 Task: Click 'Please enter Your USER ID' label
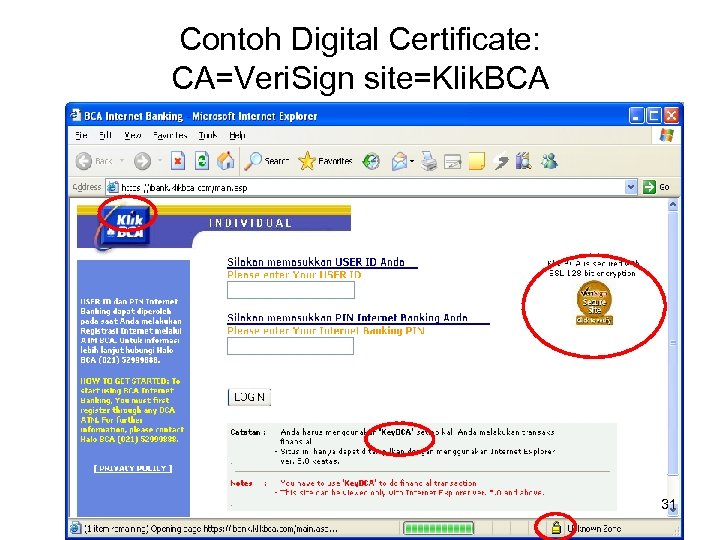pos(294,275)
